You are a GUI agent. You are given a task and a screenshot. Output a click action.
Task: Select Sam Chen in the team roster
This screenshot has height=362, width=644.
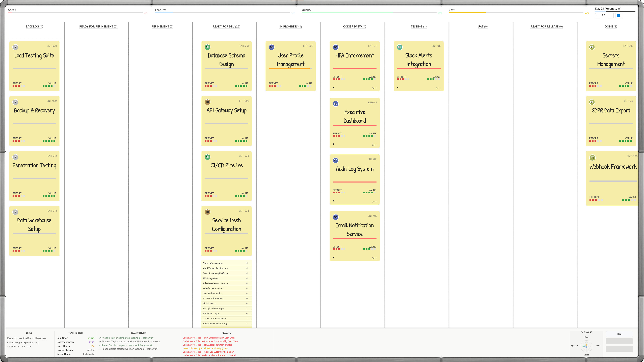[75, 338]
